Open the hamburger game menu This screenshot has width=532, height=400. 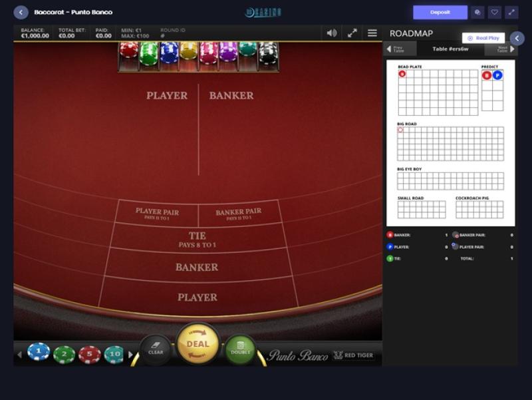point(372,33)
